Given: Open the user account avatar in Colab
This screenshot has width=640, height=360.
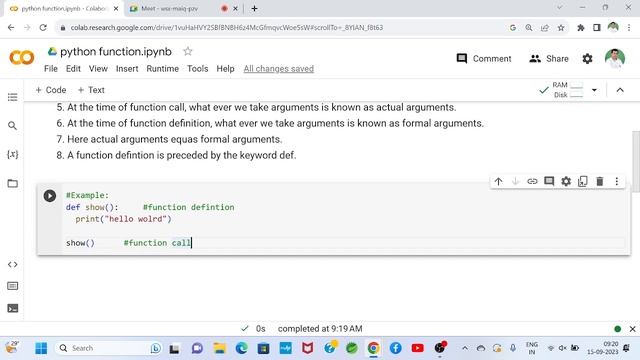Looking at the screenshot, I should (x=615, y=58).
